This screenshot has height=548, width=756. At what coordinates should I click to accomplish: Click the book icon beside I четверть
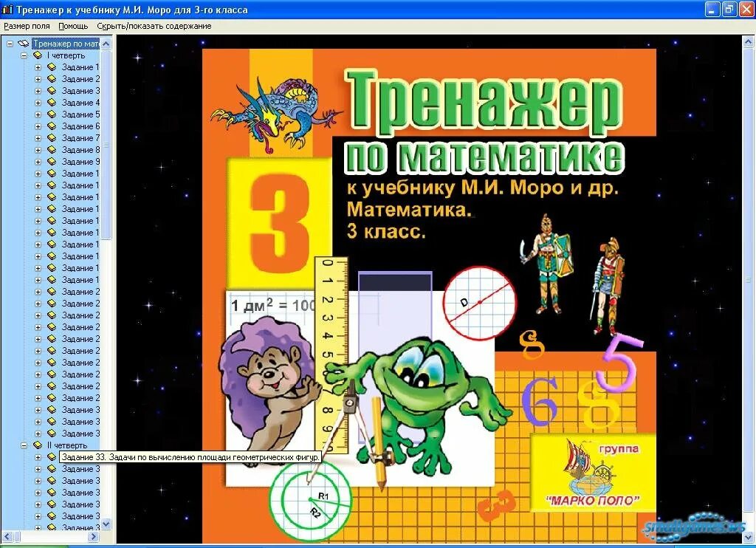pos(38,55)
